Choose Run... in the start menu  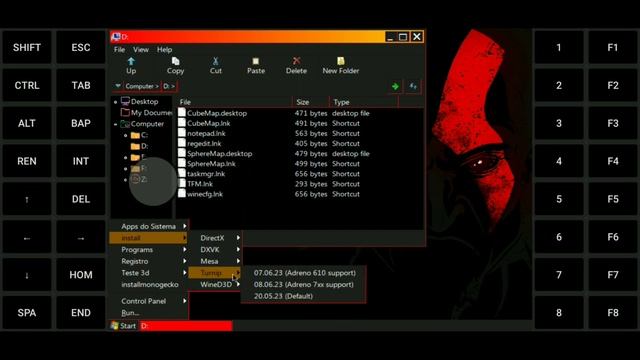pyautogui.click(x=149, y=313)
